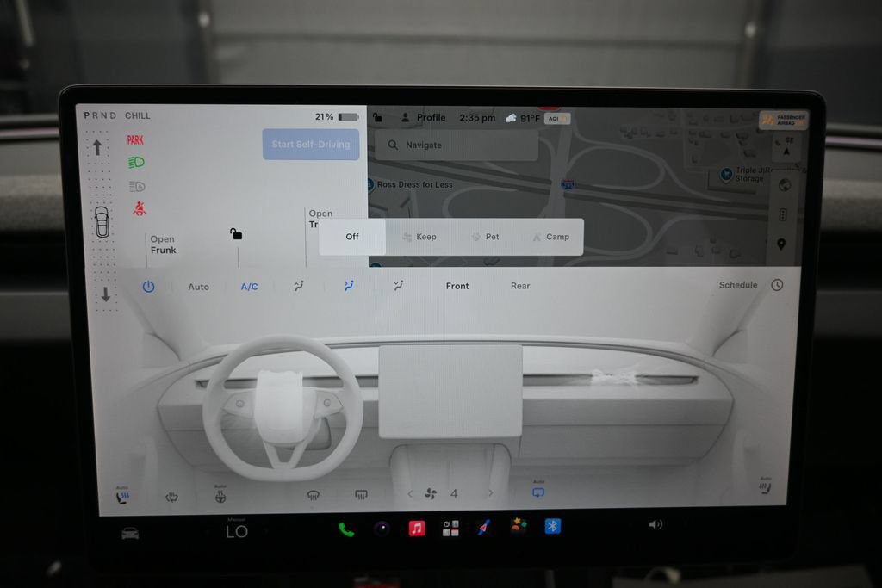This screenshot has width=882, height=588.
Task: Open the wiper controls app icon
Action: (x=484, y=527)
